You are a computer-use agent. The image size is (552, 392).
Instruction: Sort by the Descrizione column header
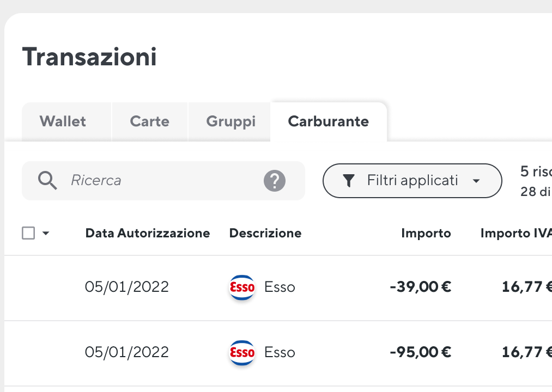pyautogui.click(x=265, y=233)
